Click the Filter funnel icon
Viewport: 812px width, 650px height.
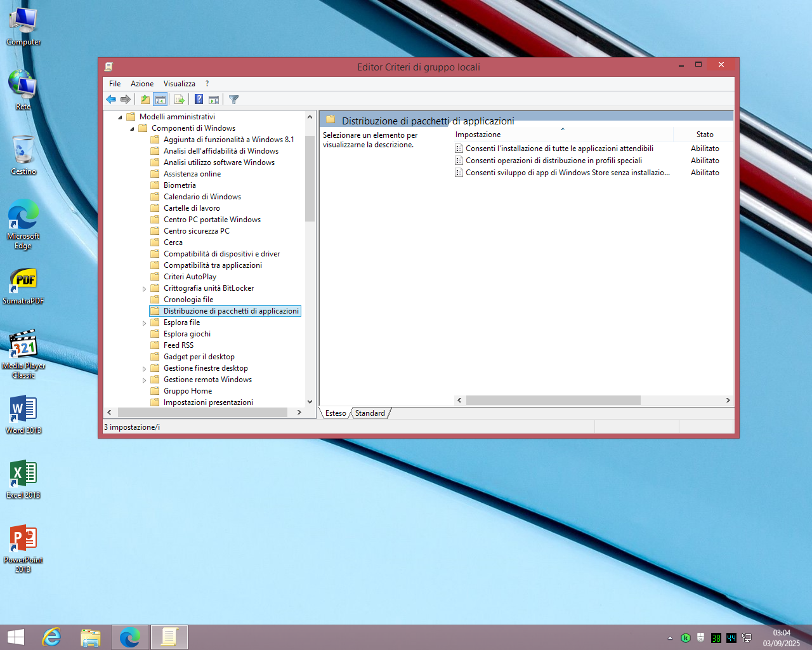[233, 100]
